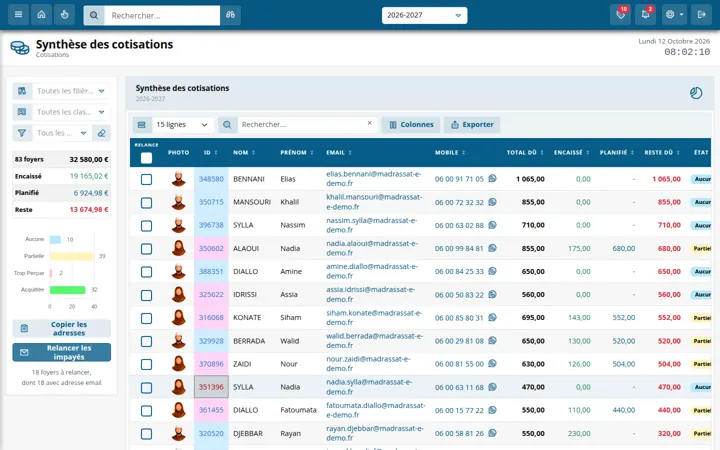This screenshot has height=450, width=720.
Task: Open the bell alerts with badge 2
Action: click(645, 15)
